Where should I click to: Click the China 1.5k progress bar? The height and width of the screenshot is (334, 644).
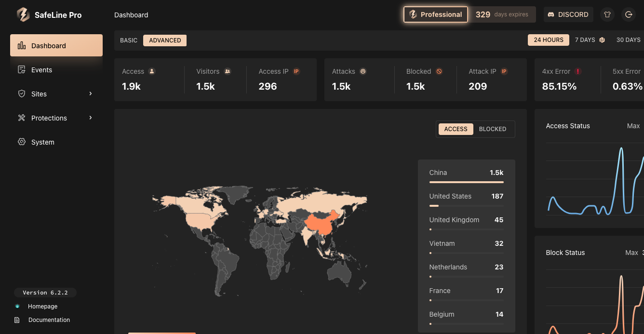coord(467,182)
